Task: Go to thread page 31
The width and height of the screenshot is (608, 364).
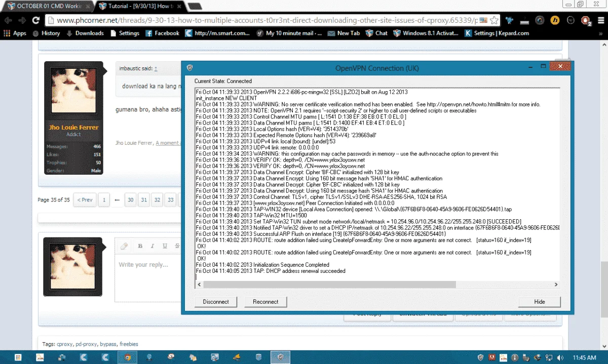Action: [144, 200]
